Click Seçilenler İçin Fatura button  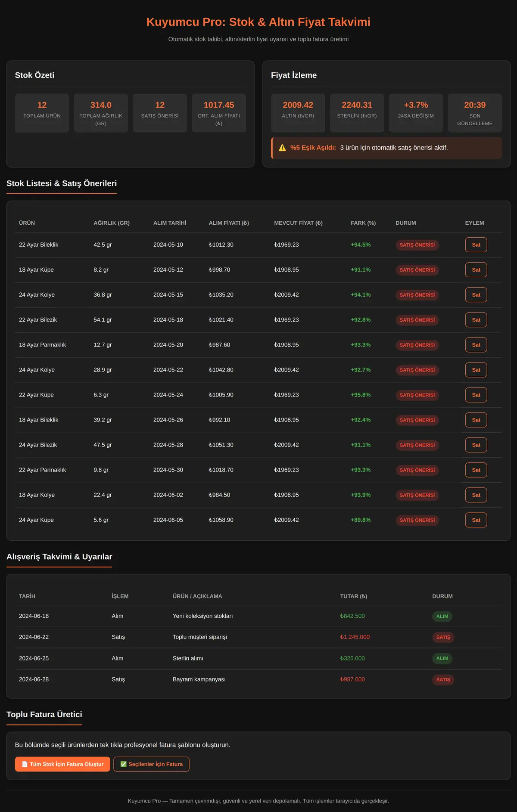[151, 764]
